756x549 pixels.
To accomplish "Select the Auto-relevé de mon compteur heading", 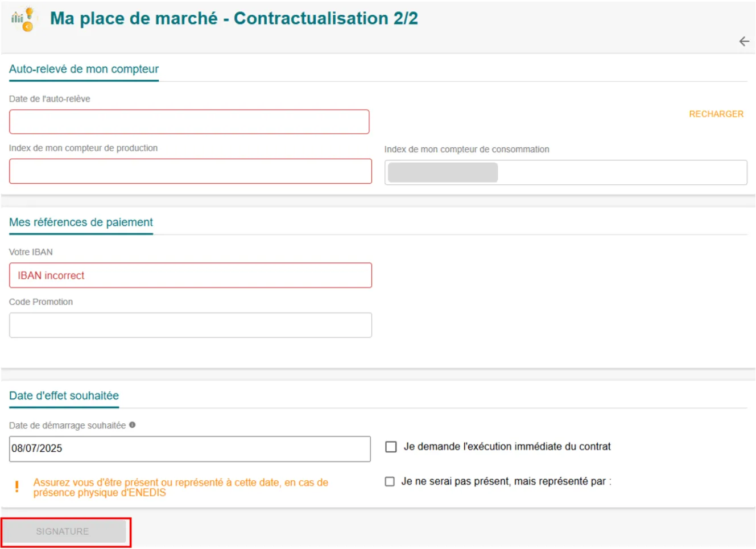I will (x=84, y=69).
